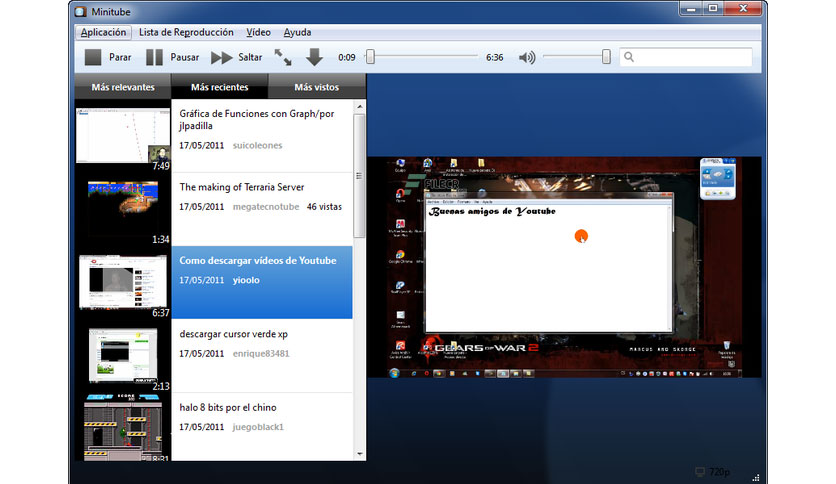Toggle fullscreen mode with the arrows icon
This screenshot has width=836, height=484.
tap(283, 57)
